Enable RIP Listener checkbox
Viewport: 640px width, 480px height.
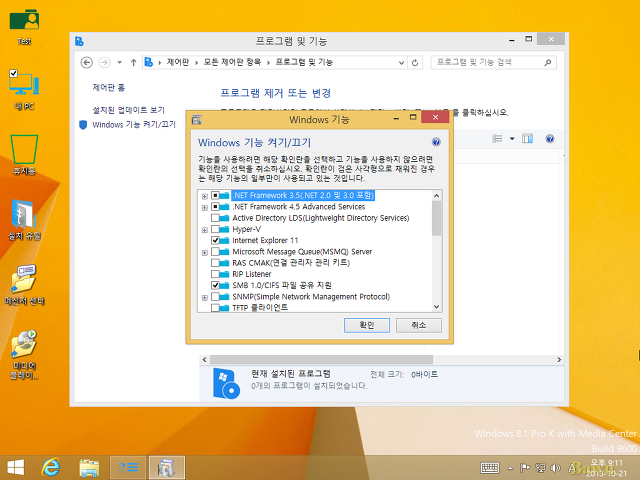(215, 274)
